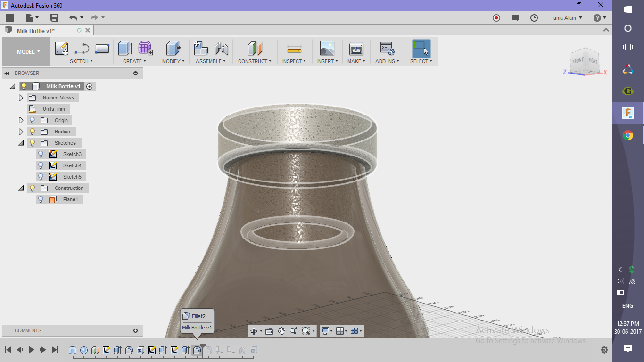
Task: Click the Zoom magnifier with plus-minus
Action: 294,331
